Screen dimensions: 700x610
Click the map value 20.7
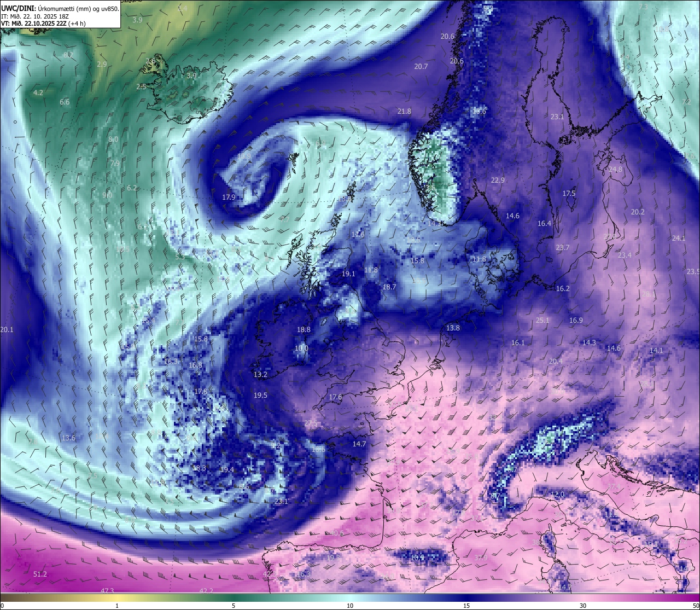click(421, 66)
